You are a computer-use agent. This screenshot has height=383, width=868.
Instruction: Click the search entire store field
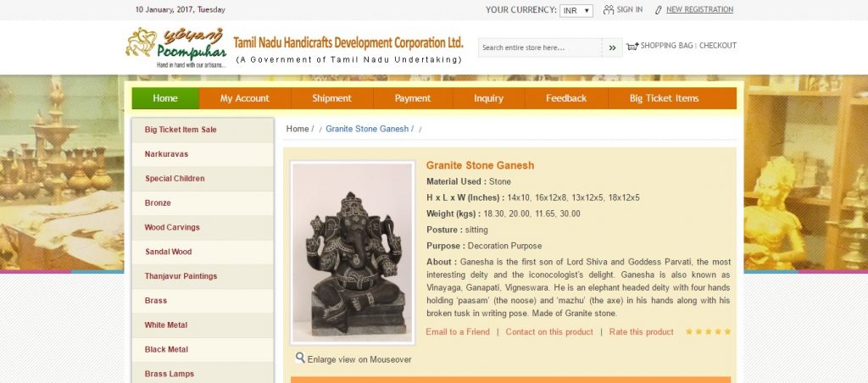click(x=540, y=47)
